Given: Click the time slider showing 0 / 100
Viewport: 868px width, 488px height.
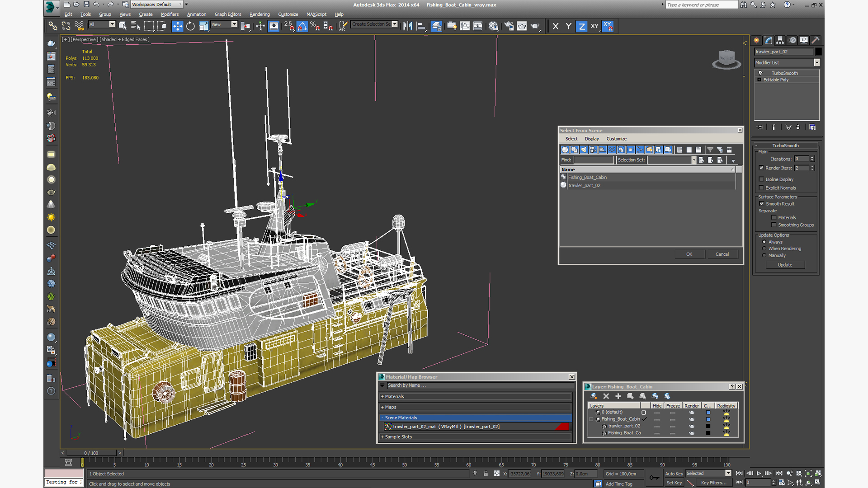Looking at the screenshot, I should point(91,453).
